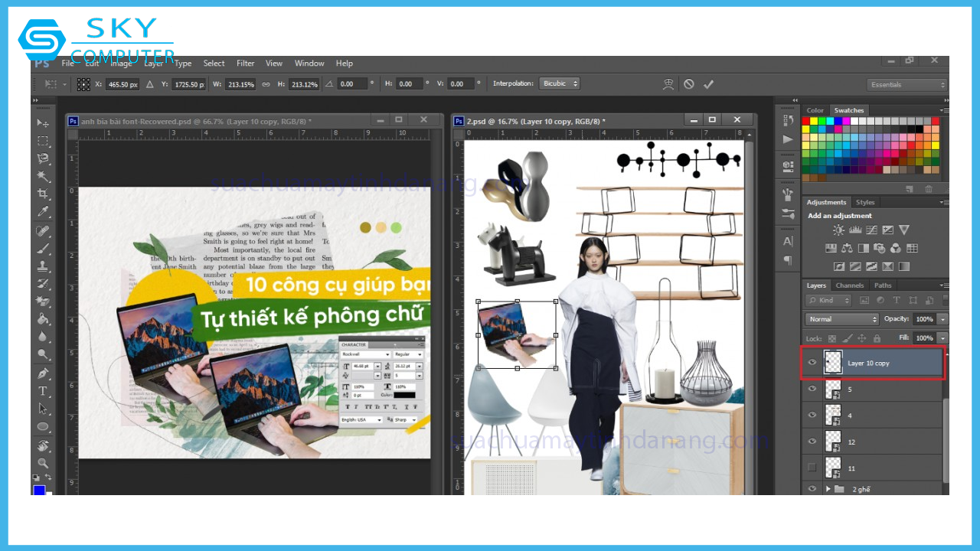Choose the Eyedropper tool
The width and height of the screenshot is (980, 551).
pos(43,212)
